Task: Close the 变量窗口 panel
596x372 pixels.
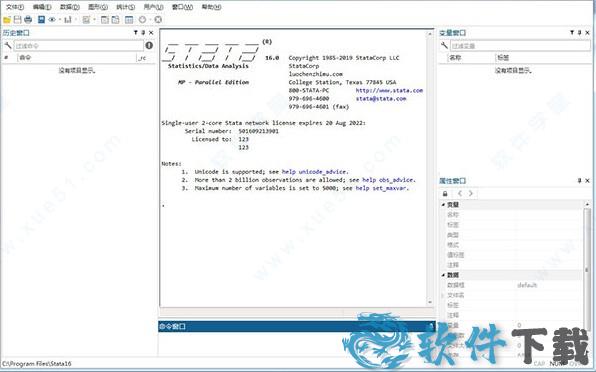Action: [587, 33]
